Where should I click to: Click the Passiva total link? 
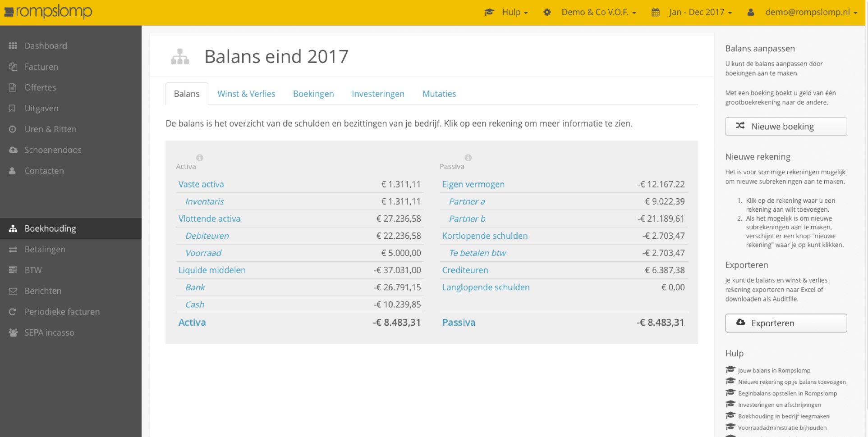pyautogui.click(x=459, y=322)
